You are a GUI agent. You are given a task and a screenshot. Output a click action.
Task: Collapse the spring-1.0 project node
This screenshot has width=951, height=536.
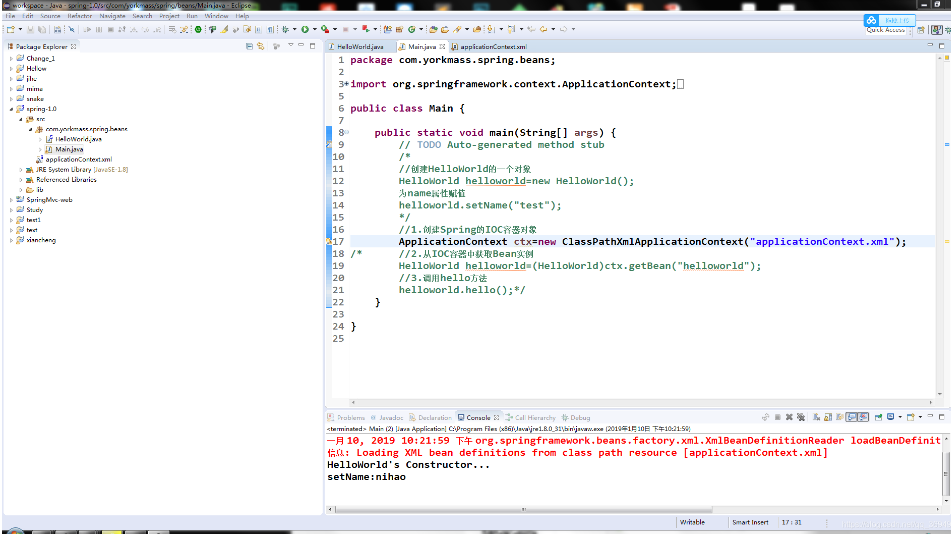(11, 108)
